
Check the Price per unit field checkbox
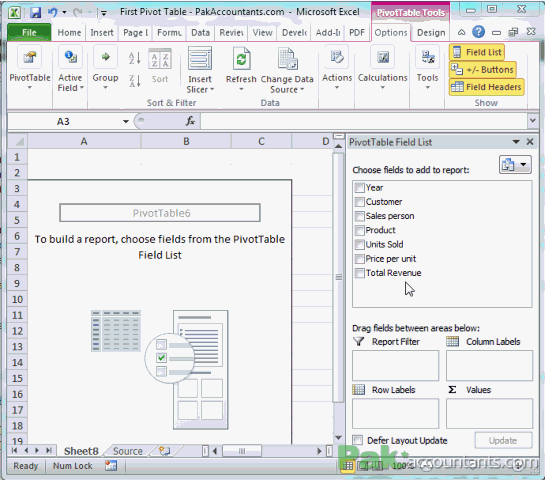359,259
